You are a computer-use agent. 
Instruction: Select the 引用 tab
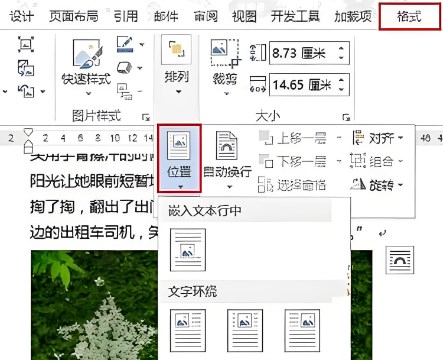[x=126, y=16]
